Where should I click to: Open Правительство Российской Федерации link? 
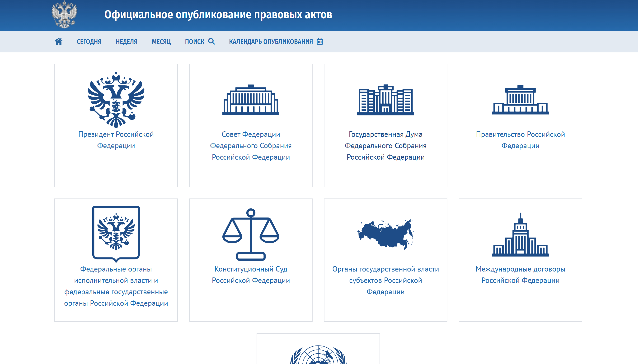(x=521, y=140)
